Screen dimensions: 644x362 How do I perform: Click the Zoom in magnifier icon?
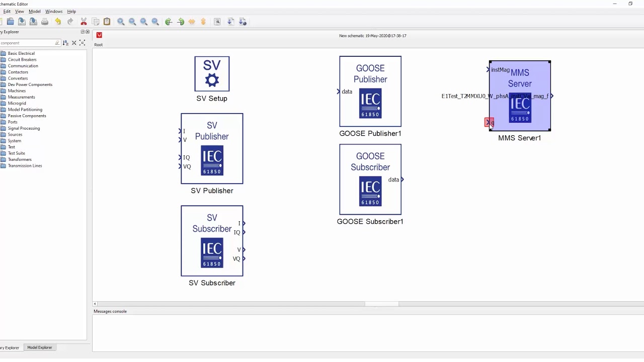tap(121, 22)
